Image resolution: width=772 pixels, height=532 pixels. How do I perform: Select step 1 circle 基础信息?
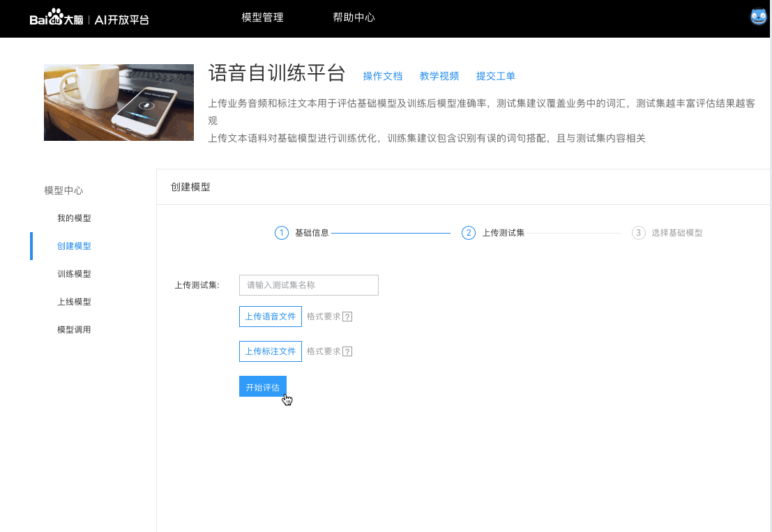(282, 233)
